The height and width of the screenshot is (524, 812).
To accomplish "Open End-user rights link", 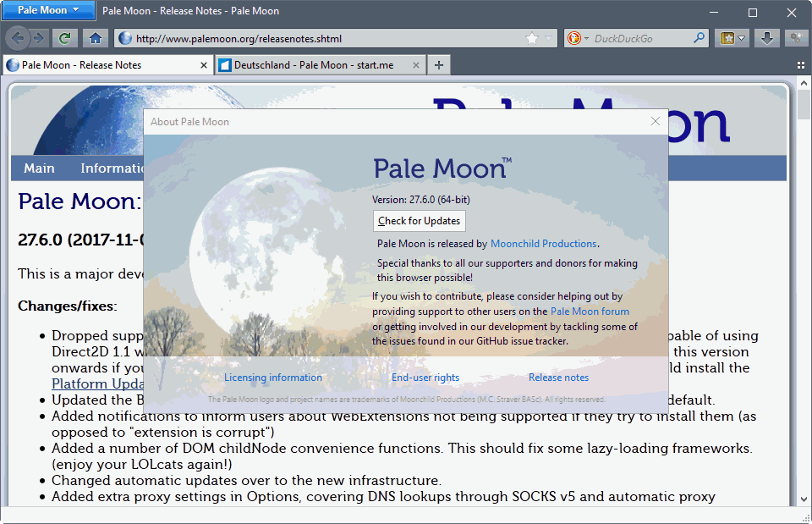I will (425, 378).
